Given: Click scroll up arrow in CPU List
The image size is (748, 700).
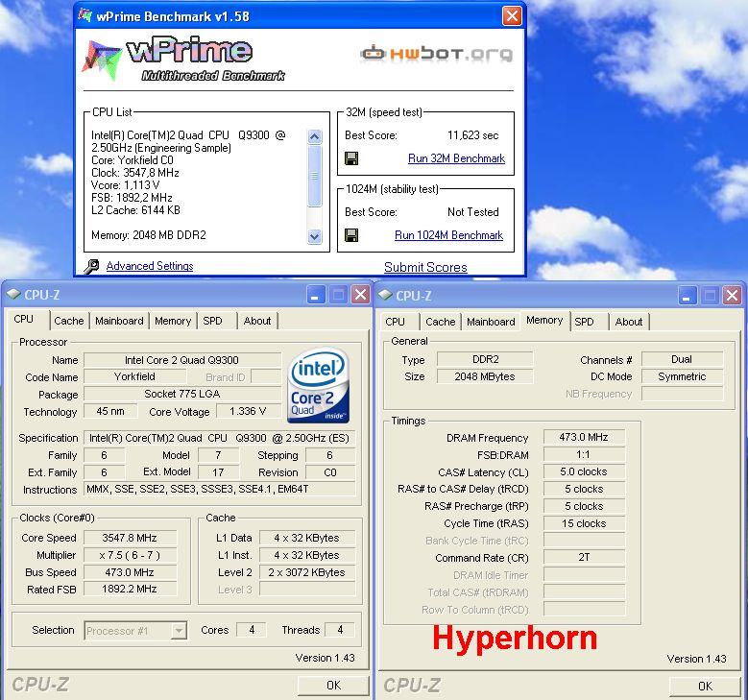Looking at the screenshot, I should pos(314,137).
